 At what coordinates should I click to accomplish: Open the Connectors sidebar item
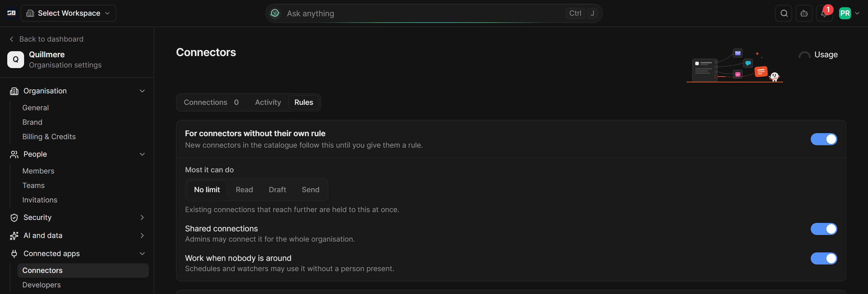click(x=83, y=271)
